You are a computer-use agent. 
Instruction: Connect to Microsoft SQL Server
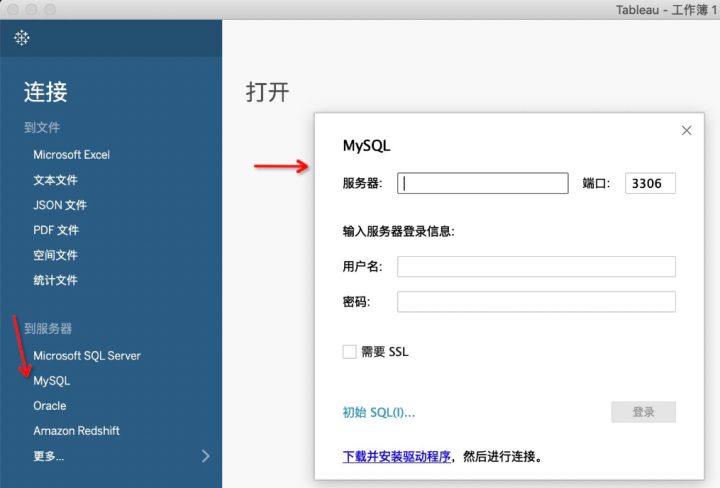tap(87, 356)
